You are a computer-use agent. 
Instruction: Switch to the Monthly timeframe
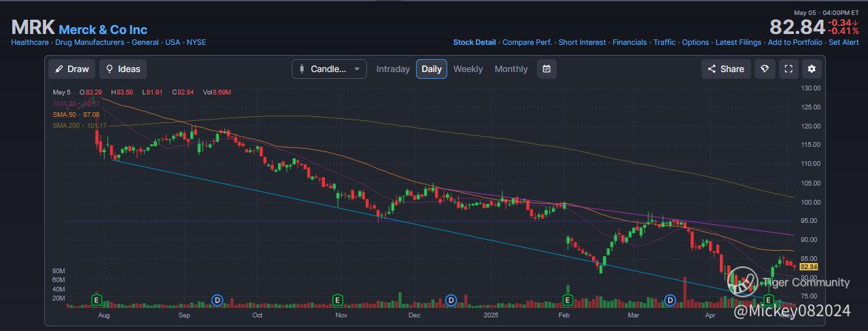[511, 69]
